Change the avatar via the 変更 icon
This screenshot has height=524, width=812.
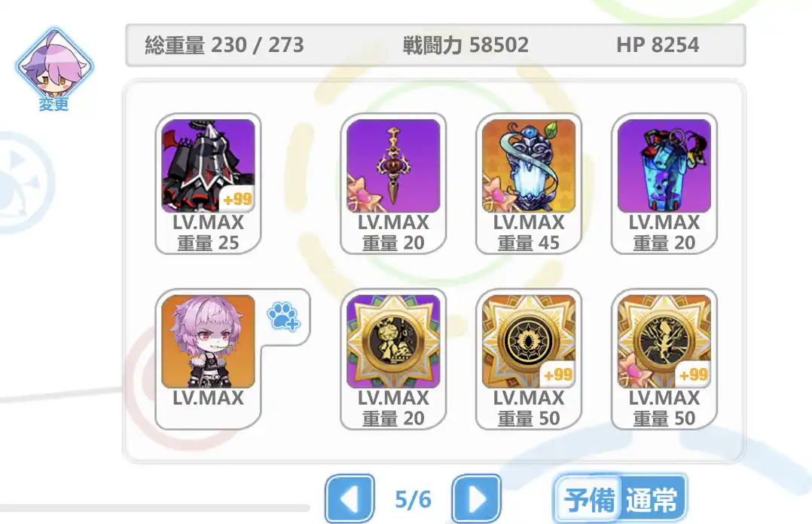54,70
